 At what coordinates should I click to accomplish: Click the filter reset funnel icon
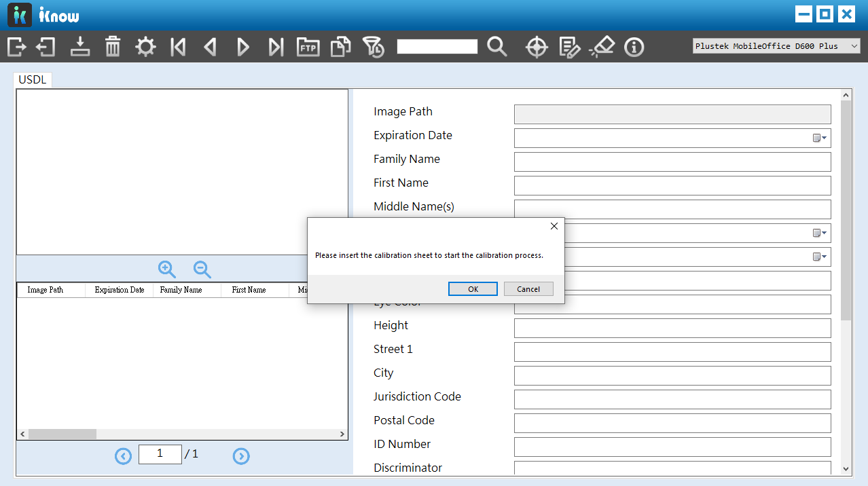click(x=373, y=47)
